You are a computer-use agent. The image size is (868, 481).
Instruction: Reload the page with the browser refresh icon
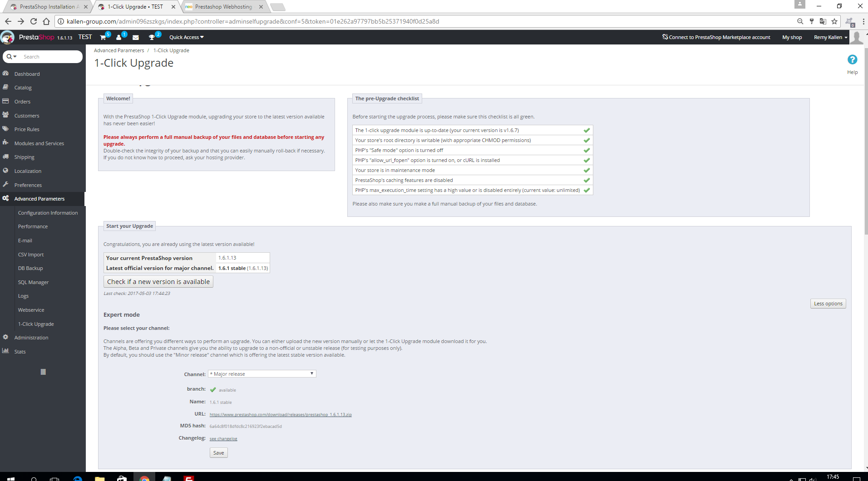coord(34,21)
